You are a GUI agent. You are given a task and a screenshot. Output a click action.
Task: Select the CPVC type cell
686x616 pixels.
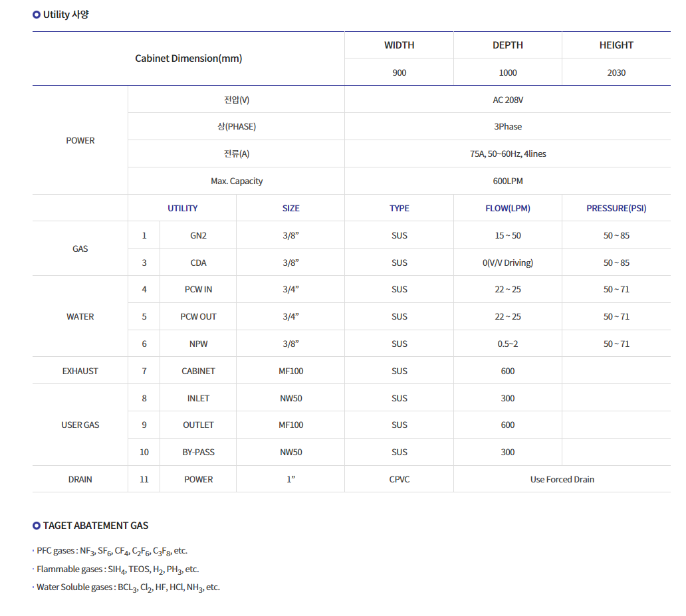click(399, 480)
